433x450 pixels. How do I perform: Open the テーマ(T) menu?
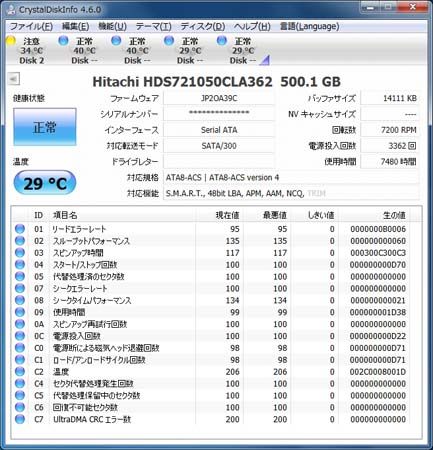pyautogui.click(x=153, y=26)
